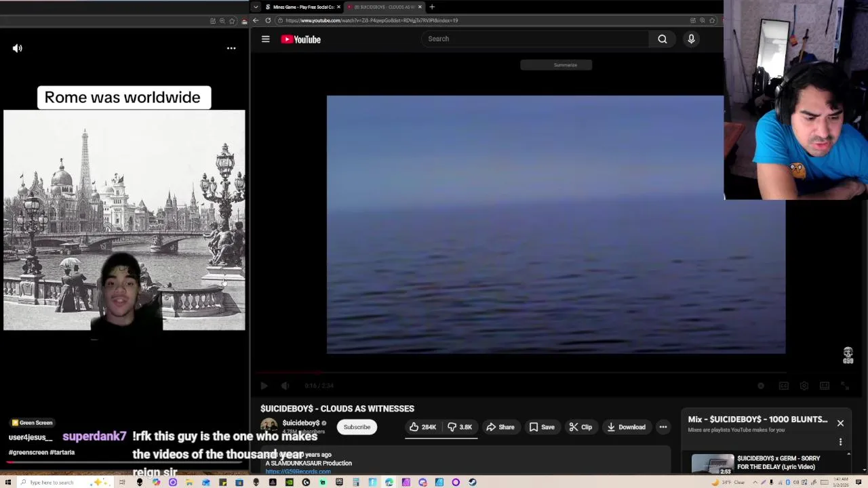The image size is (868, 488).
Task: Open the Windows Start menu
Action: (7, 482)
